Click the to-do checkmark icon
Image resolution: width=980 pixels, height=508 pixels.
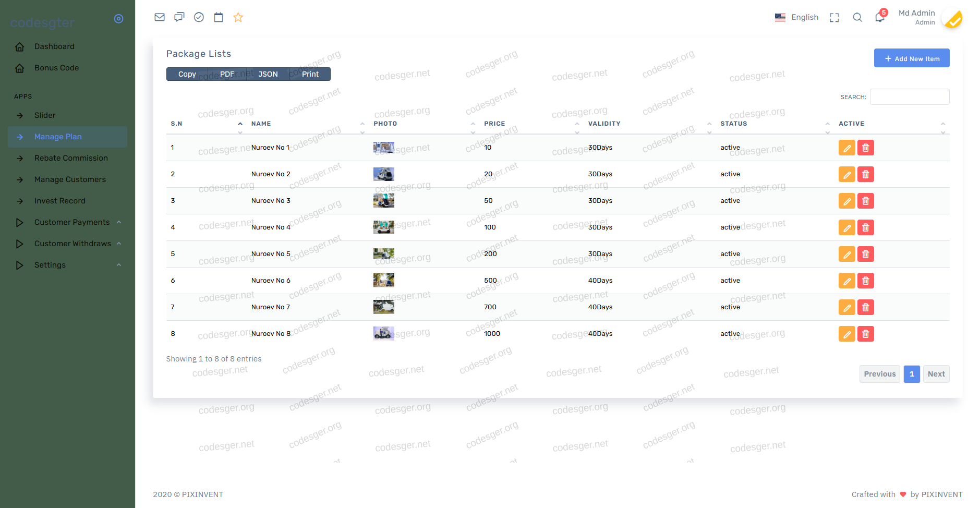199,17
